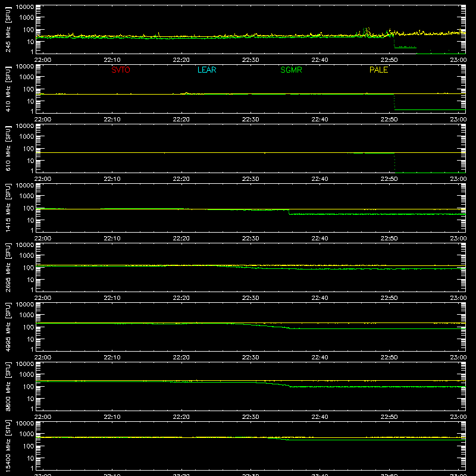This screenshot has height=476, width=476.
Task: Select the 1415 MHz [SFU] axis title
Action: (8, 208)
